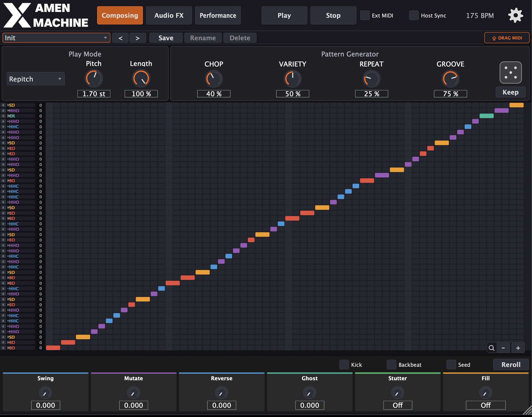This screenshot has width=532, height=417.
Task: Open the Repitch play mode dropdown
Action: [x=36, y=79]
